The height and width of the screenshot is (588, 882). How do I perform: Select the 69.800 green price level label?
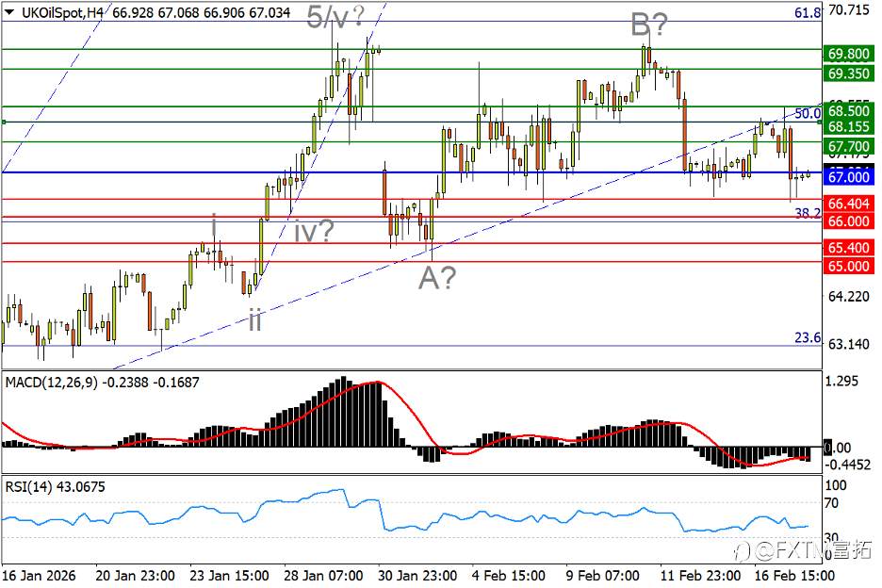point(849,54)
